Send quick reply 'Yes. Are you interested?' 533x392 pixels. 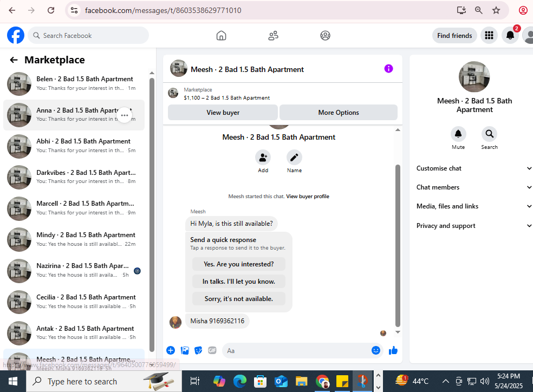[x=239, y=264]
